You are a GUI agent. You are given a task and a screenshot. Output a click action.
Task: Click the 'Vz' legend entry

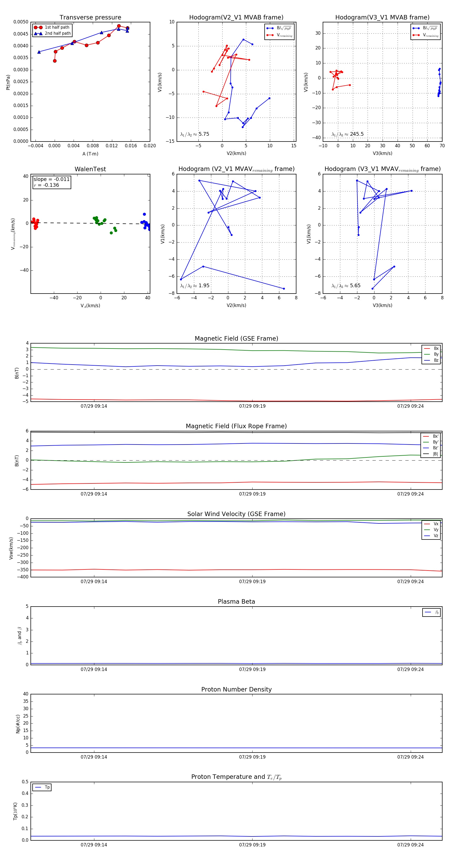431,536
